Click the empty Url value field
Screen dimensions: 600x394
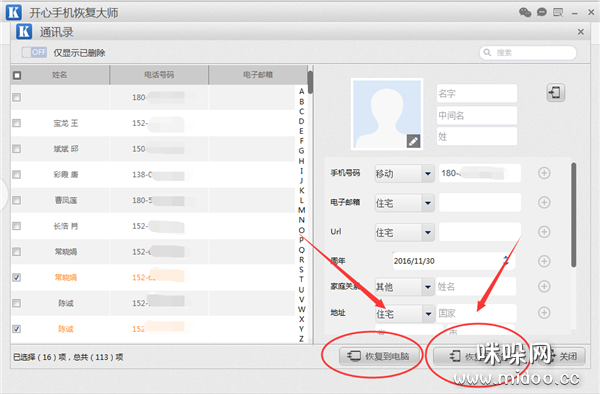(480, 232)
